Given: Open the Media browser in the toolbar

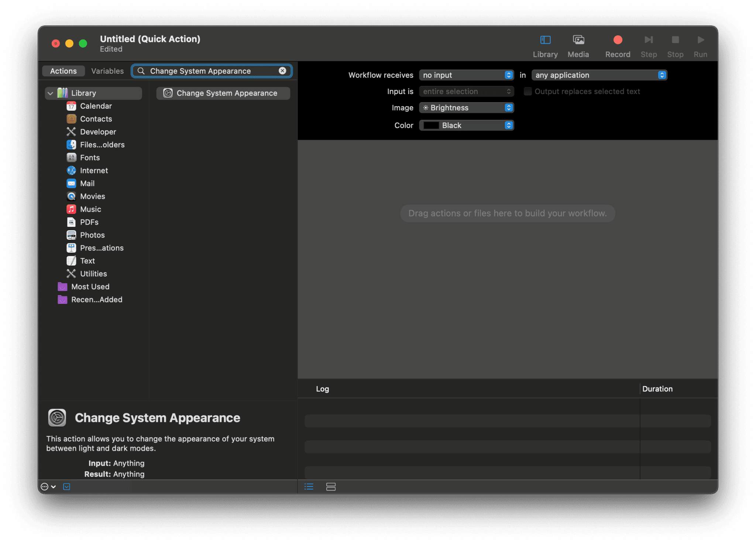Looking at the screenshot, I should point(578,44).
